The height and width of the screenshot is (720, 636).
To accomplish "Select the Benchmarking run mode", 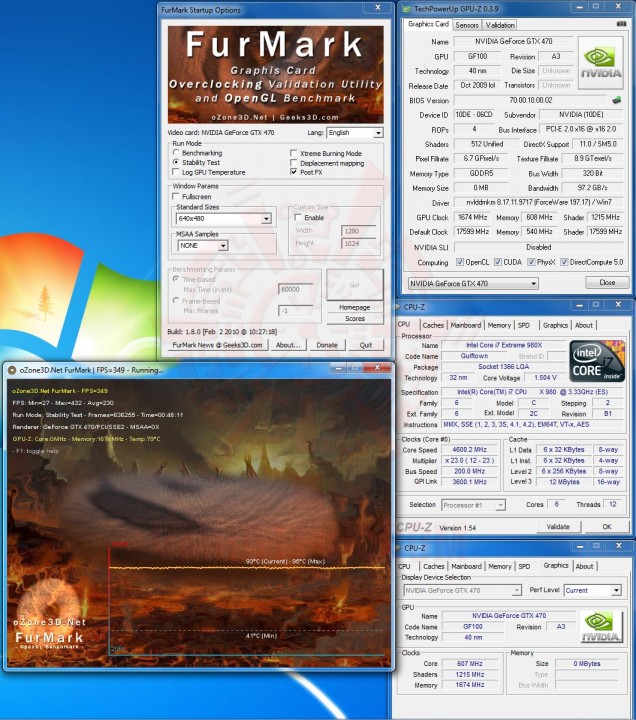I will [175, 152].
